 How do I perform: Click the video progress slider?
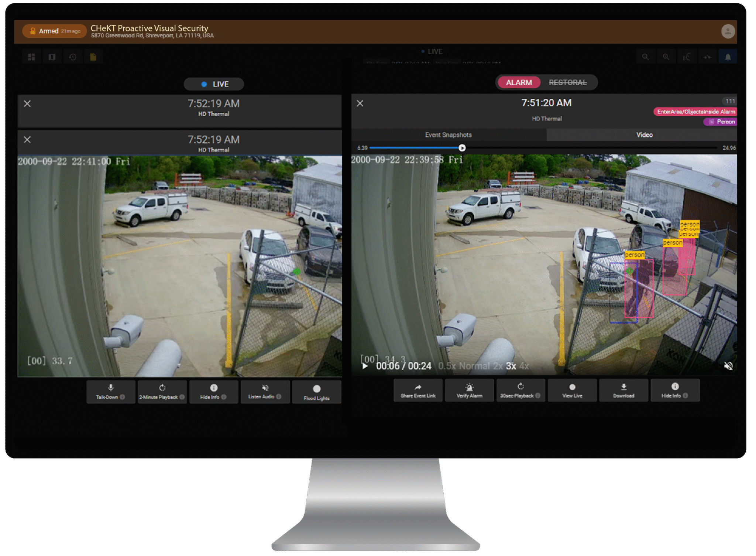click(462, 148)
